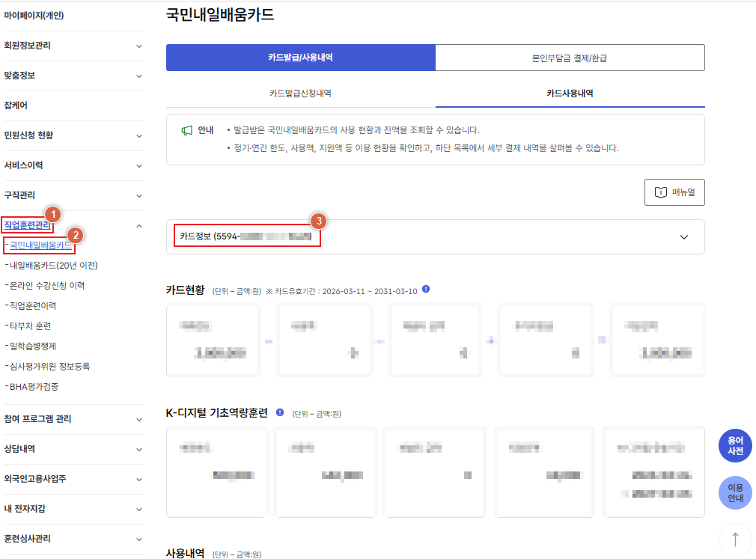This screenshot has height=559, width=756.
Task: Click the 카드발급/사용내역 tab
Action: click(x=300, y=57)
